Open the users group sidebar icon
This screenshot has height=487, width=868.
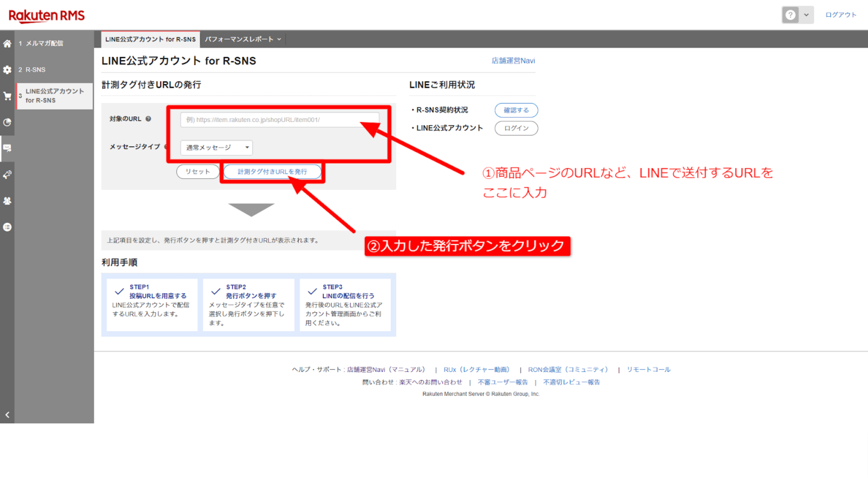7,201
